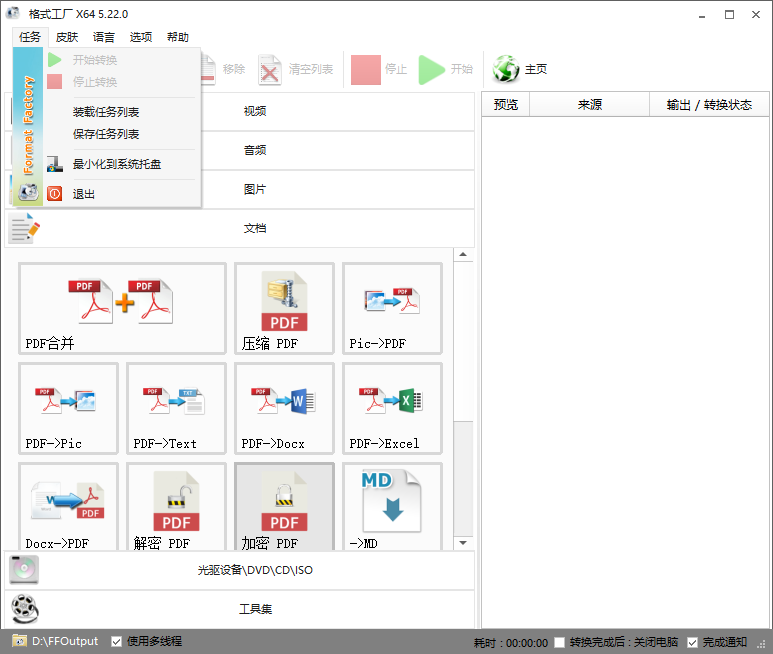This screenshot has width=773, height=654.
Task: Click the scroll down arrow in document list
Action: pyautogui.click(x=463, y=543)
